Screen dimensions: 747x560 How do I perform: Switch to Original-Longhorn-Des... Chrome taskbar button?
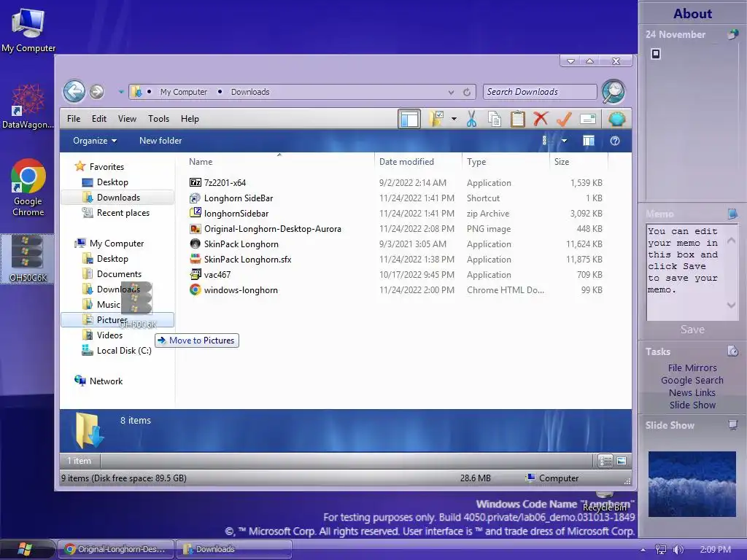coord(116,549)
